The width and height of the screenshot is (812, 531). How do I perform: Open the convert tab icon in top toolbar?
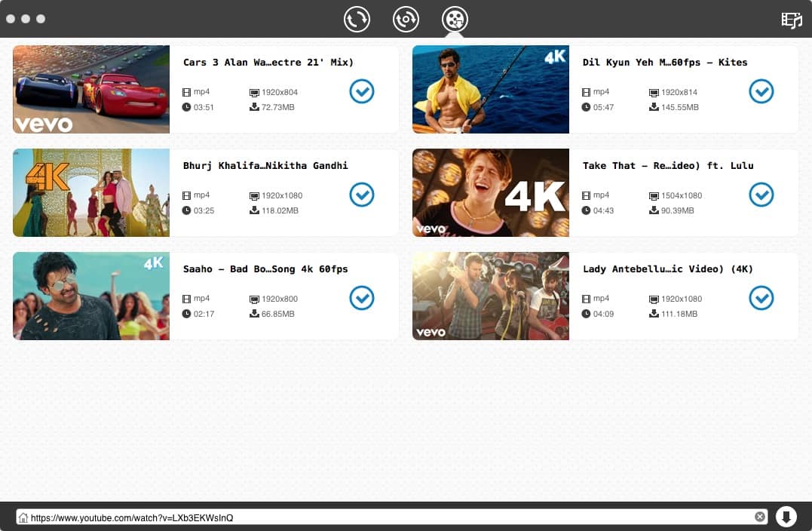(x=357, y=20)
